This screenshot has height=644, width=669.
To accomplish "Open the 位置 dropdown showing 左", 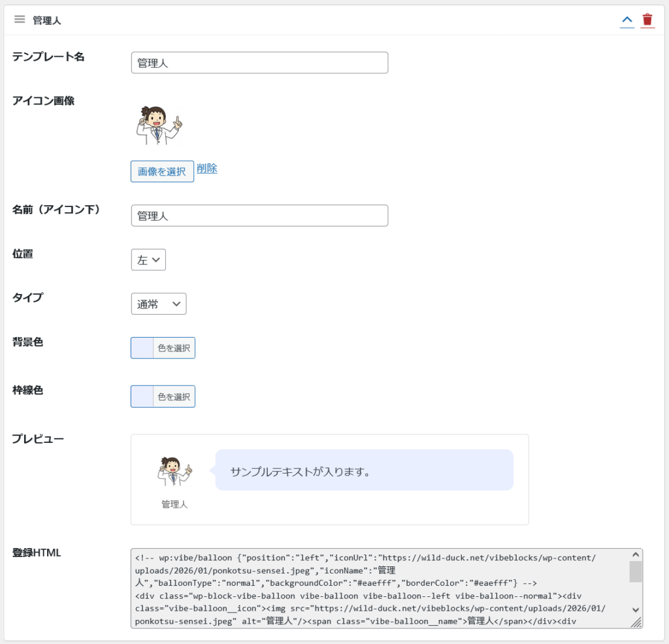I will tap(148, 259).
